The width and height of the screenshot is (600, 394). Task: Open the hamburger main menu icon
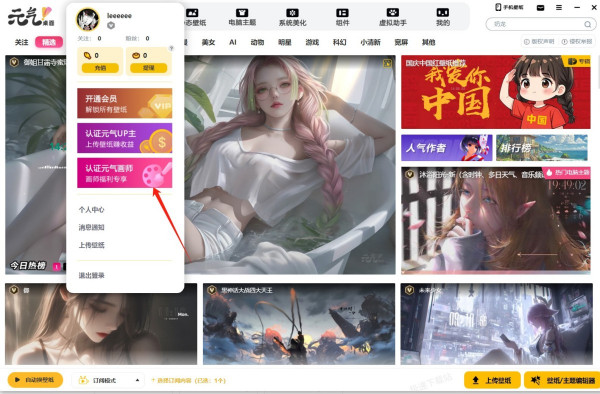[x=559, y=8]
